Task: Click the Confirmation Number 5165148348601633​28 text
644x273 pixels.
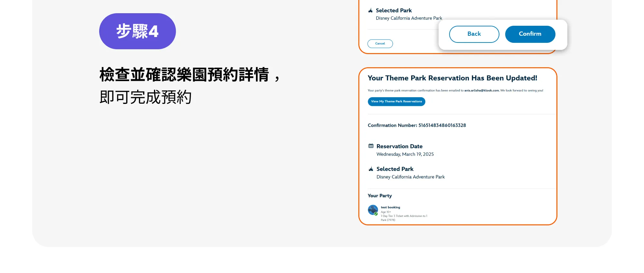Action: 417,125
